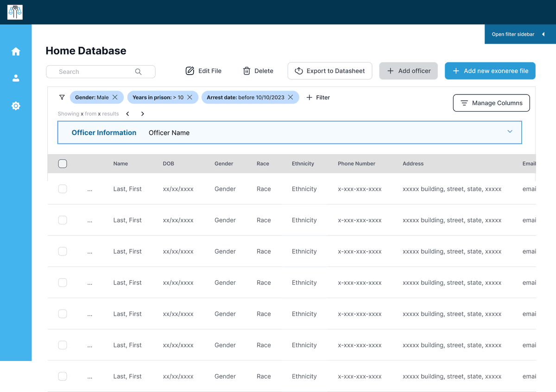Click Export to Datasheet button
The width and height of the screenshot is (556, 392).
(x=329, y=71)
